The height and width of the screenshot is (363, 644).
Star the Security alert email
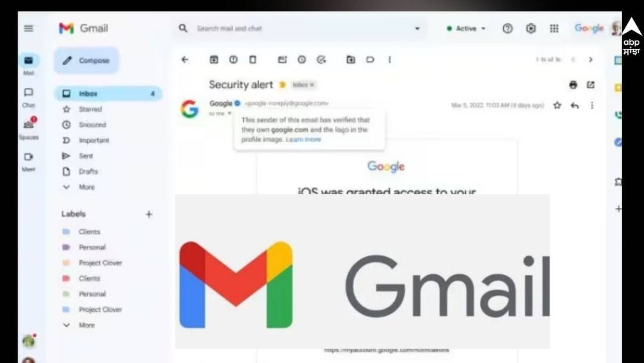557,106
